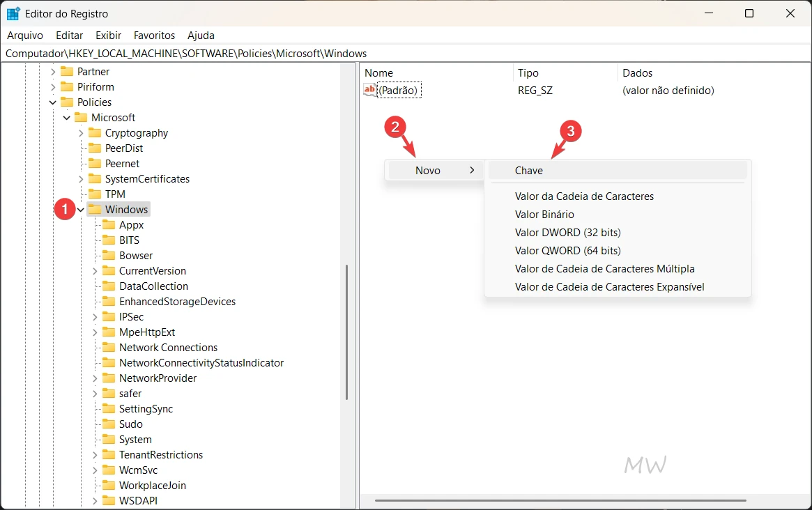Click the Sudo folder icon
812x510 pixels.
tap(109, 424)
